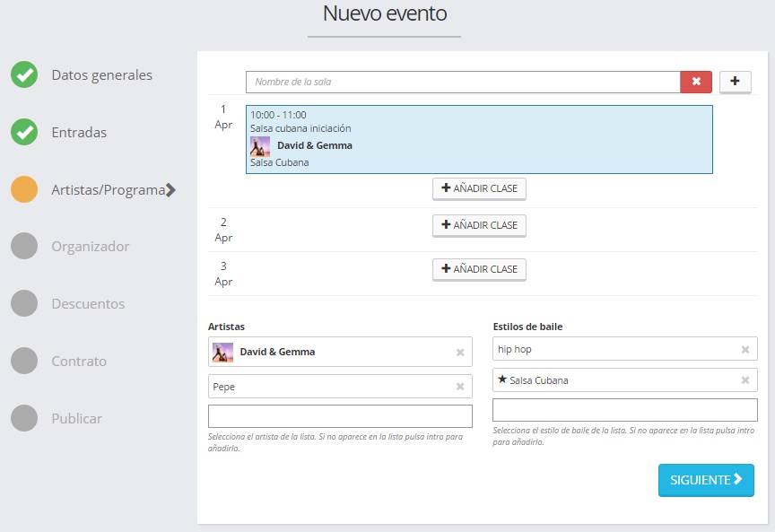The image size is (775, 532).
Task: Click the green check for Datos generales
Action: pos(24,75)
